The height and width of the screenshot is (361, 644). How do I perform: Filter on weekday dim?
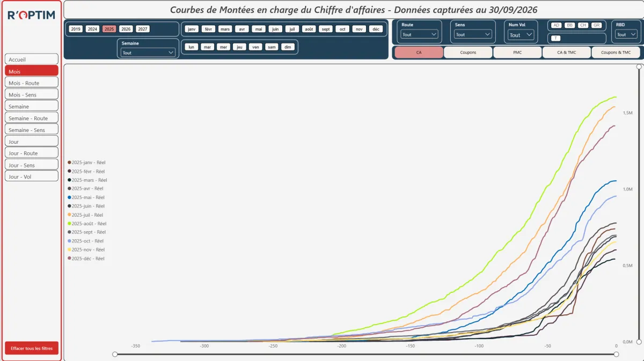point(288,47)
